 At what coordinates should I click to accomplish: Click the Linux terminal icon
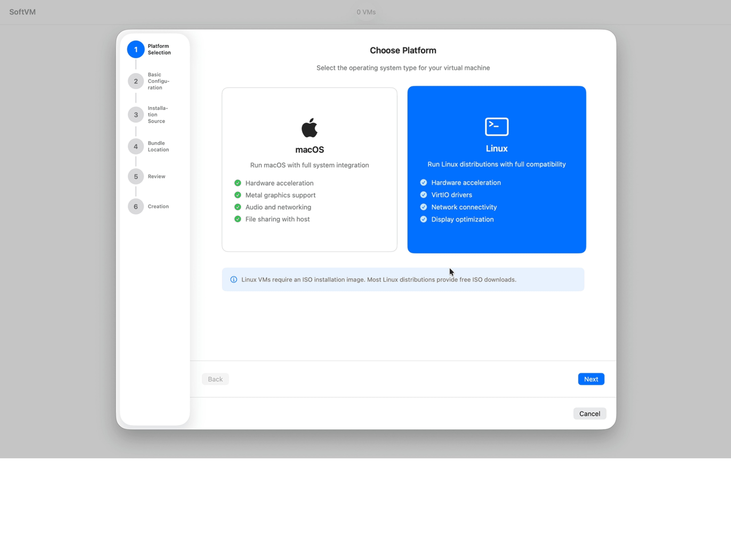click(x=497, y=127)
